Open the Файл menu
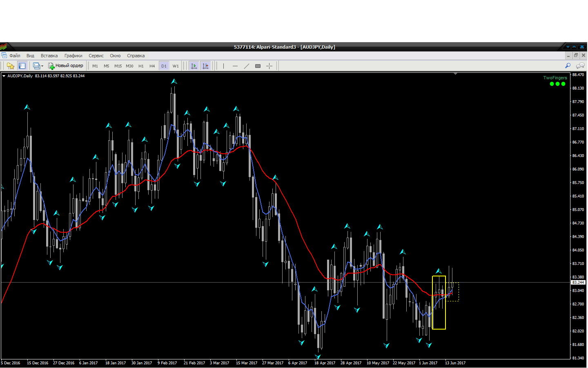Image resolution: width=588 pixels, height=368 pixels. point(15,56)
